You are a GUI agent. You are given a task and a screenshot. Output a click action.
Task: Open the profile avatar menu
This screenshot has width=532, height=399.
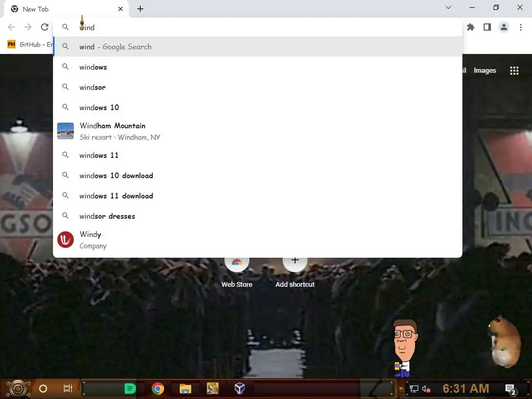504,27
